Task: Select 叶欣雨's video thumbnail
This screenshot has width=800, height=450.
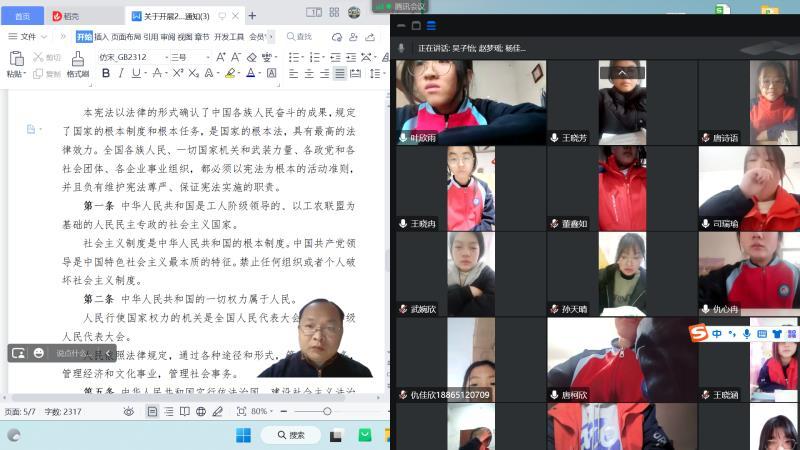Action: click(x=442, y=102)
